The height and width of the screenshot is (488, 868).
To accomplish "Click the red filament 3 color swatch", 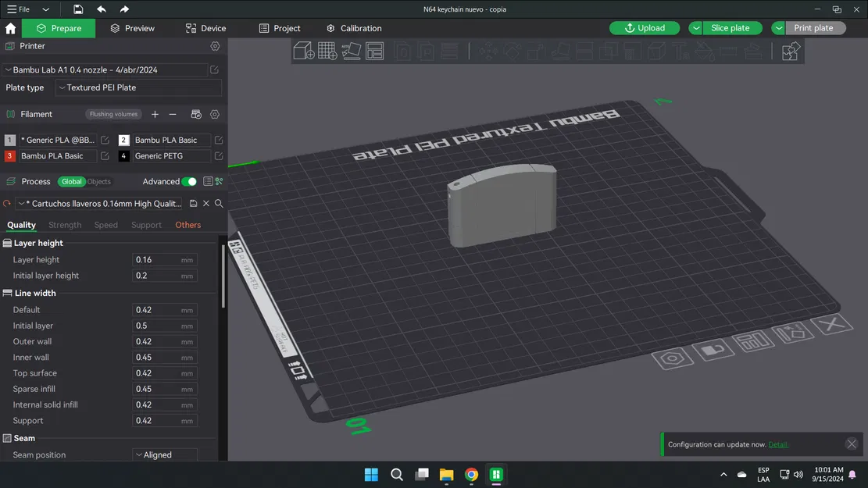I will (10, 156).
